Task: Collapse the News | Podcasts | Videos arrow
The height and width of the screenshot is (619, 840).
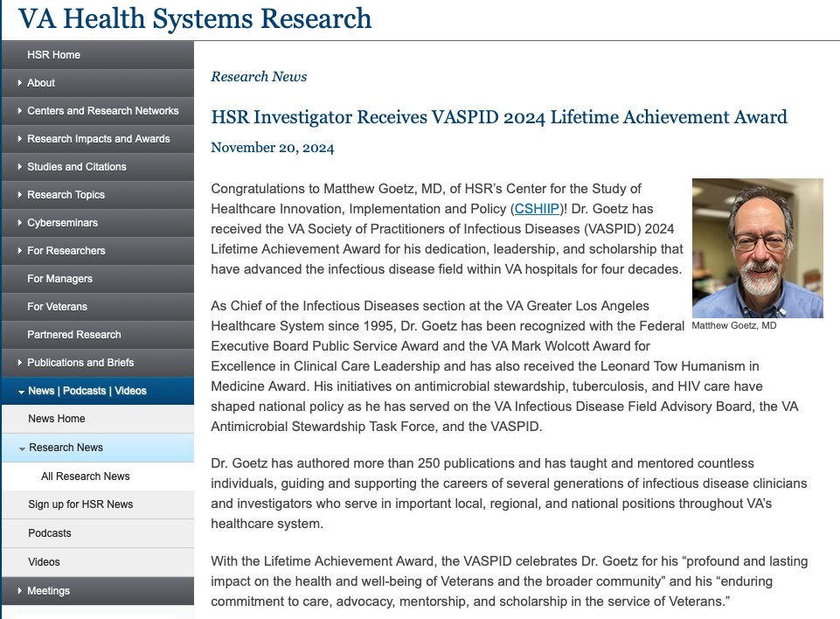Action: [x=21, y=392]
